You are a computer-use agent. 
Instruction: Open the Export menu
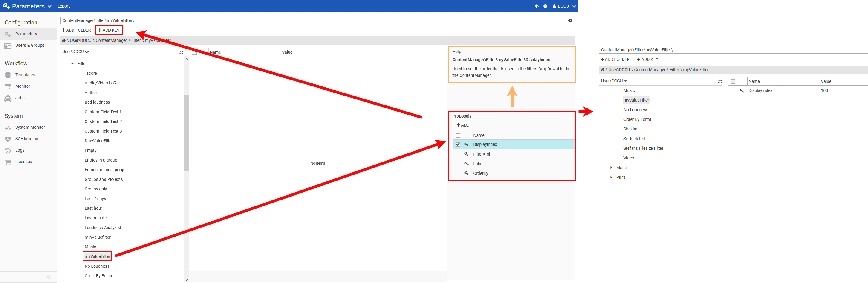click(63, 6)
